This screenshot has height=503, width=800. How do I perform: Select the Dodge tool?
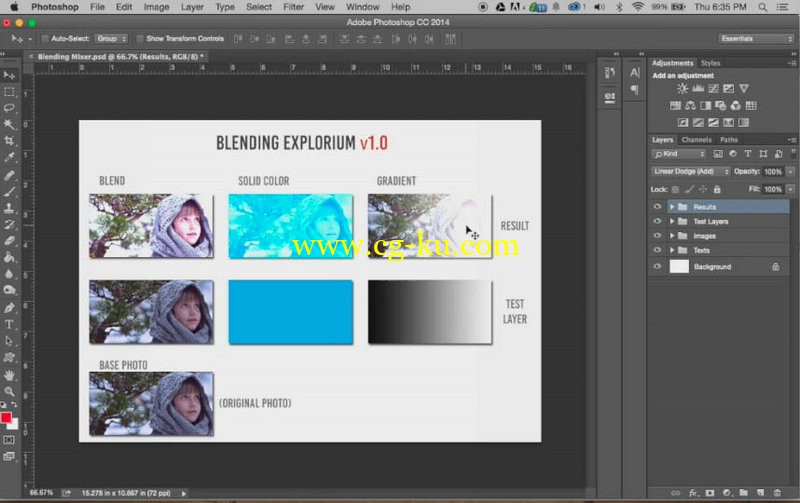(x=9, y=290)
